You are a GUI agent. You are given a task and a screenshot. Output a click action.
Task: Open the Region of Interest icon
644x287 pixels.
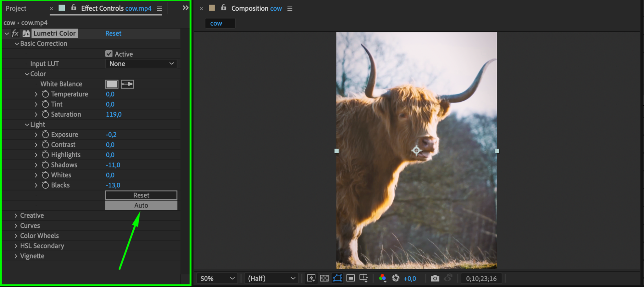pos(351,278)
